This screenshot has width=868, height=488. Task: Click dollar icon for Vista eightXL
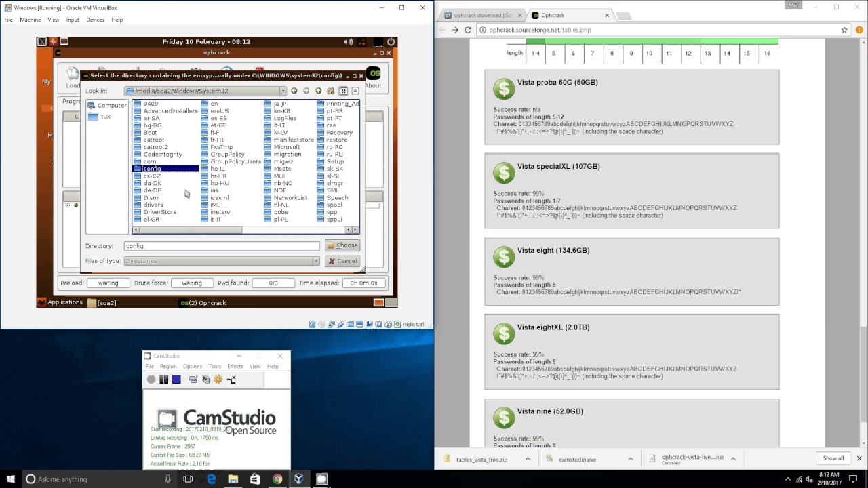click(504, 333)
